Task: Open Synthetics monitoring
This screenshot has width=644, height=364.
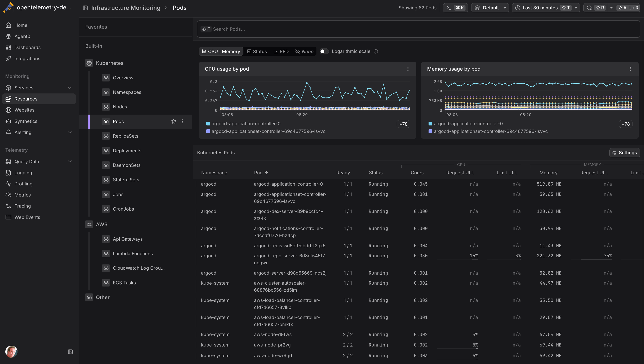Action: pos(39,121)
